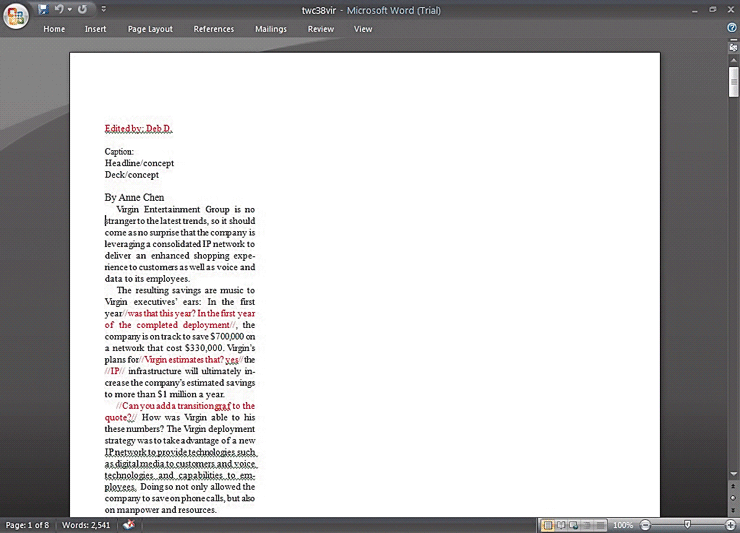This screenshot has width=740, height=533.
Task: Redo or repeat the last action
Action: [83, 9]
